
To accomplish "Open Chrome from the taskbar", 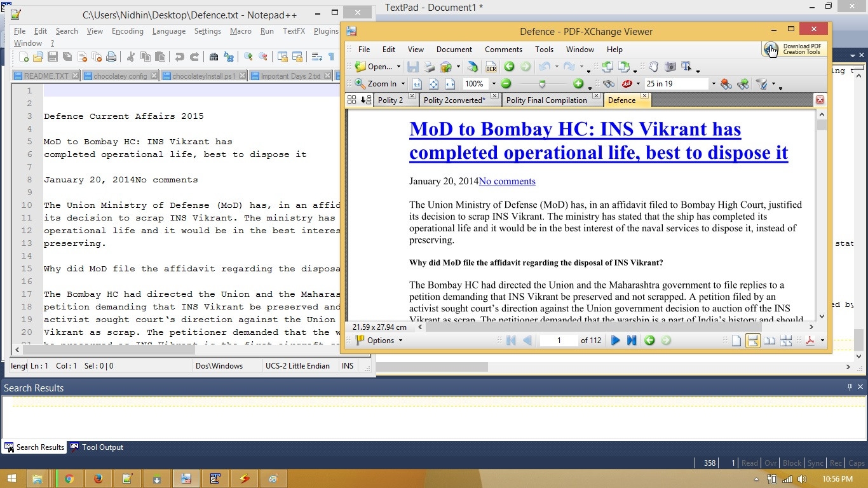I will click(x=69, y=478).
